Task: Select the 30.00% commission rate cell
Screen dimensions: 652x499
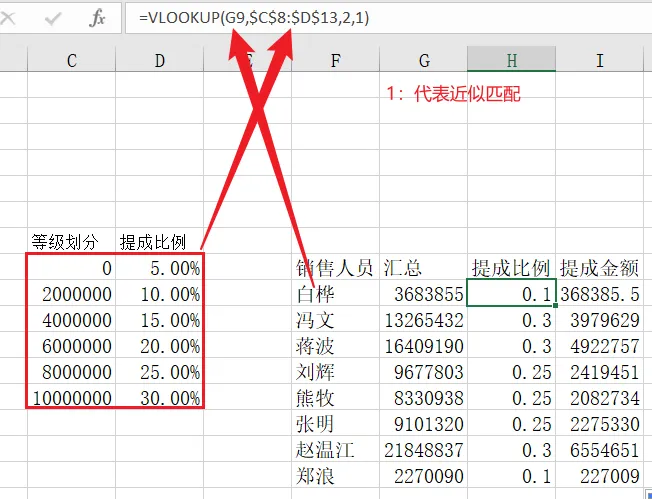Action: (162, 398)
